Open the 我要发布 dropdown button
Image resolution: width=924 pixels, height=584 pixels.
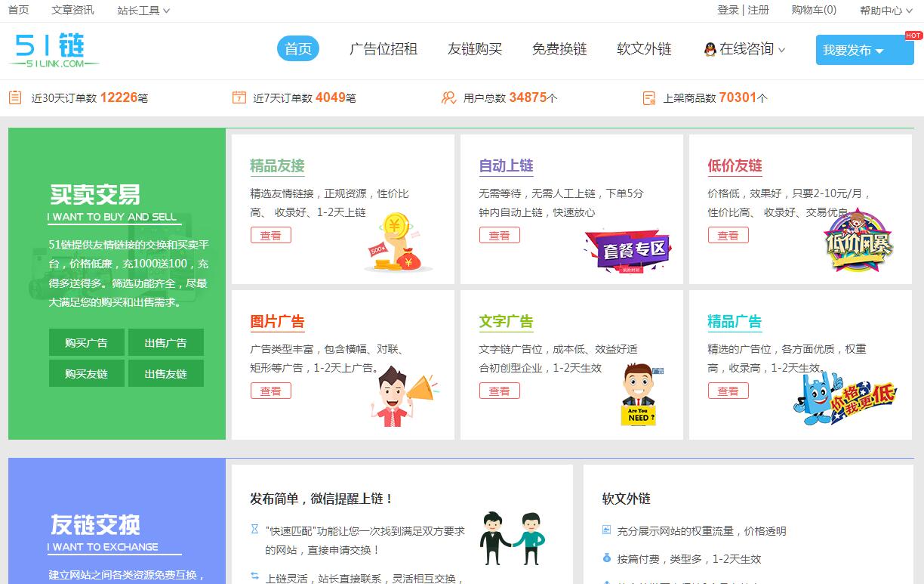864,51
